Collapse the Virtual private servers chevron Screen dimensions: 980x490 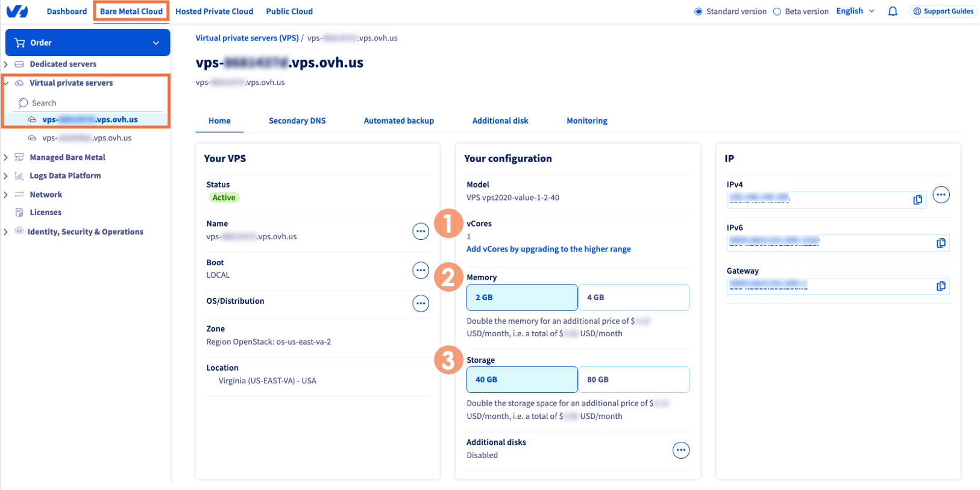click(6, 83)
